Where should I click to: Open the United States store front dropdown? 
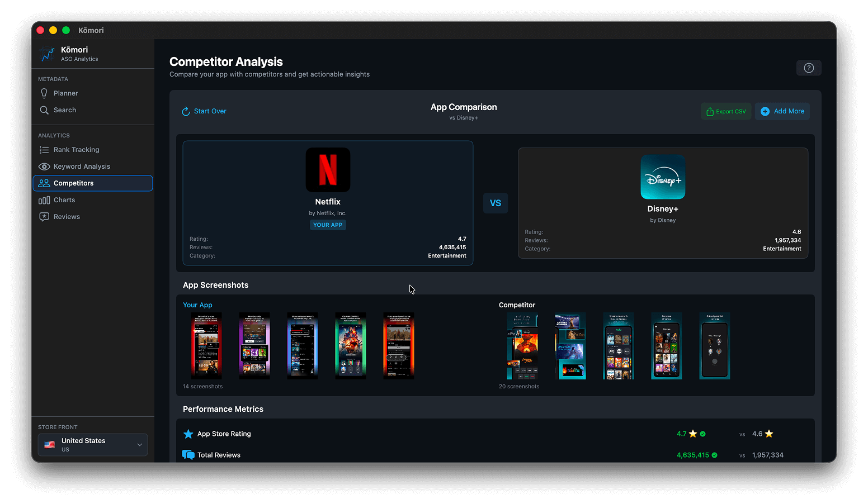click(92, 444)
